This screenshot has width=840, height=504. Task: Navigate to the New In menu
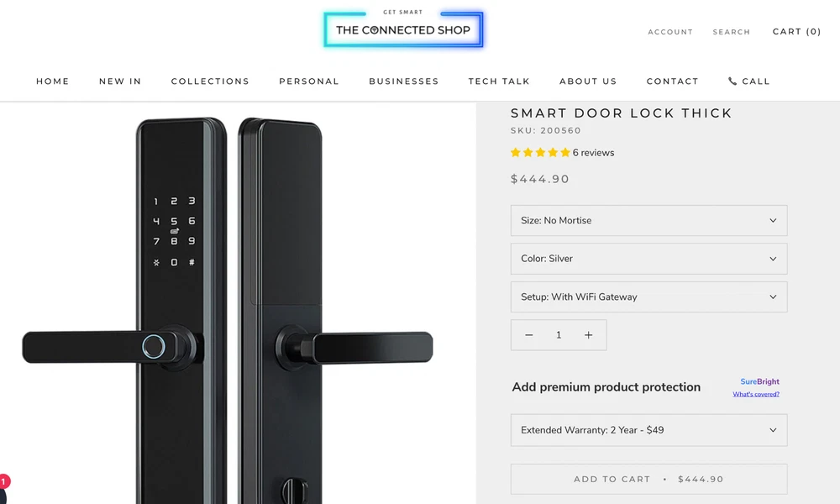120,81
